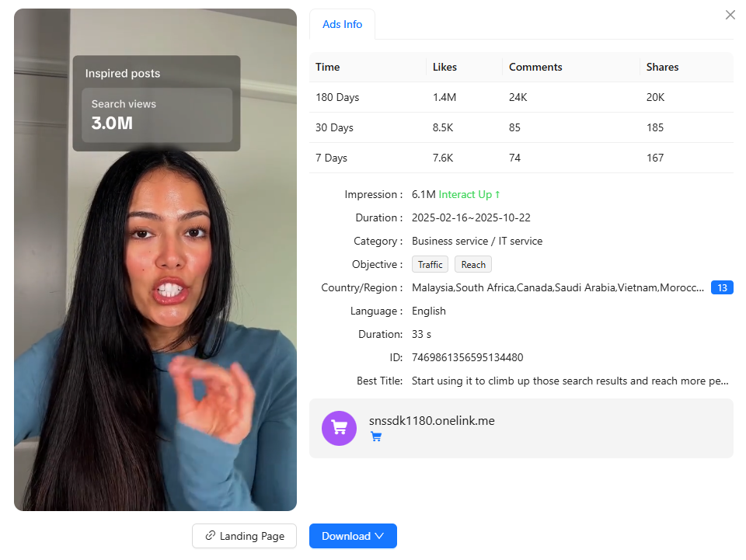
Task: Click the green Interact Up indicator
Action: coord(469,194)
